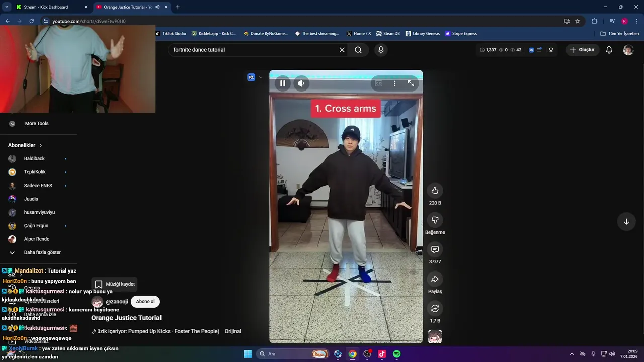The image size is (644, 362).
Task: Start voice search with microphone
Action: point(381,50)
